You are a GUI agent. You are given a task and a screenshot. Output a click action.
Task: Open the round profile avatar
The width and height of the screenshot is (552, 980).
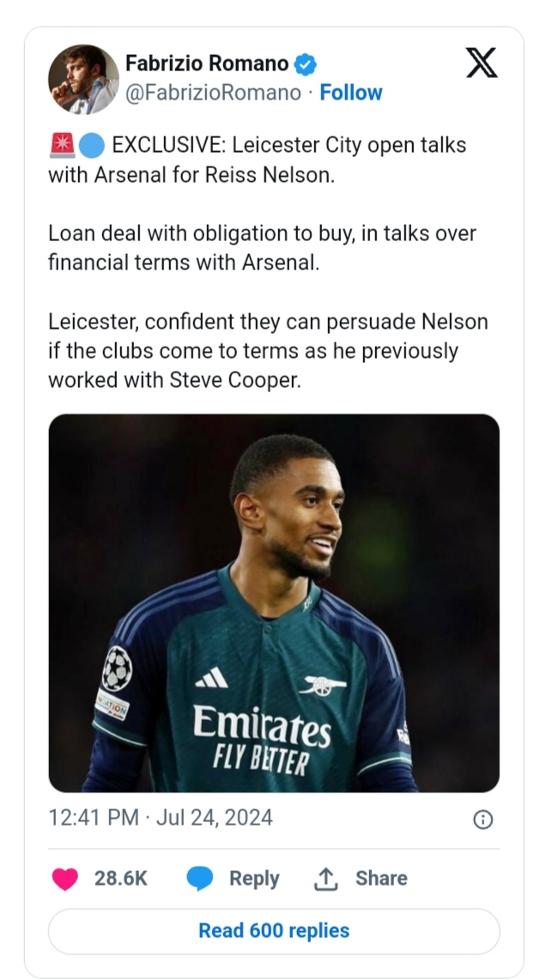click(83, 79)
